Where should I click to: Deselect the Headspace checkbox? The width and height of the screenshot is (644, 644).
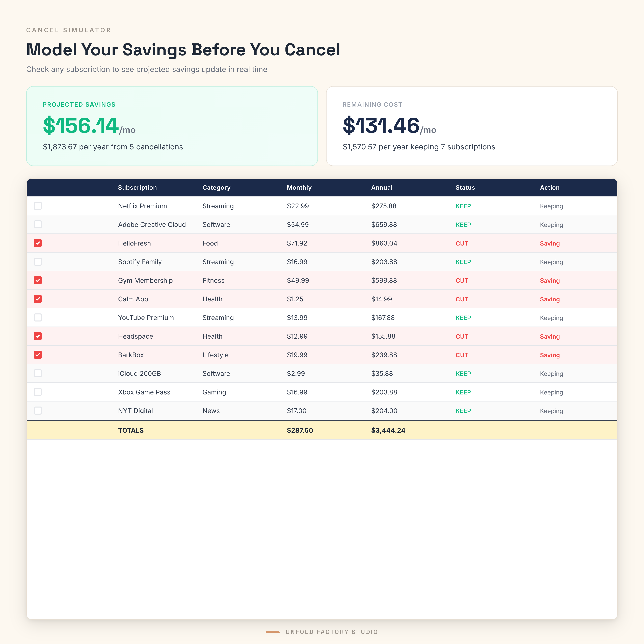pos(38,336)
